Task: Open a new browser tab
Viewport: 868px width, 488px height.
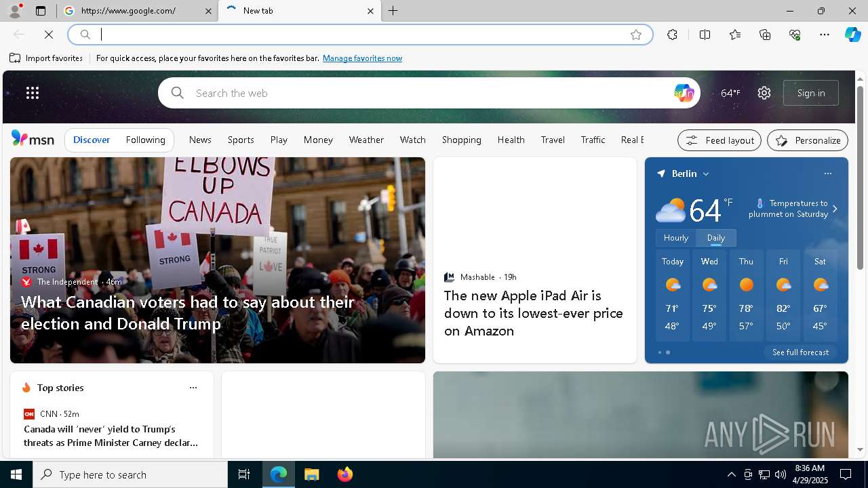Action: [393, 11]
